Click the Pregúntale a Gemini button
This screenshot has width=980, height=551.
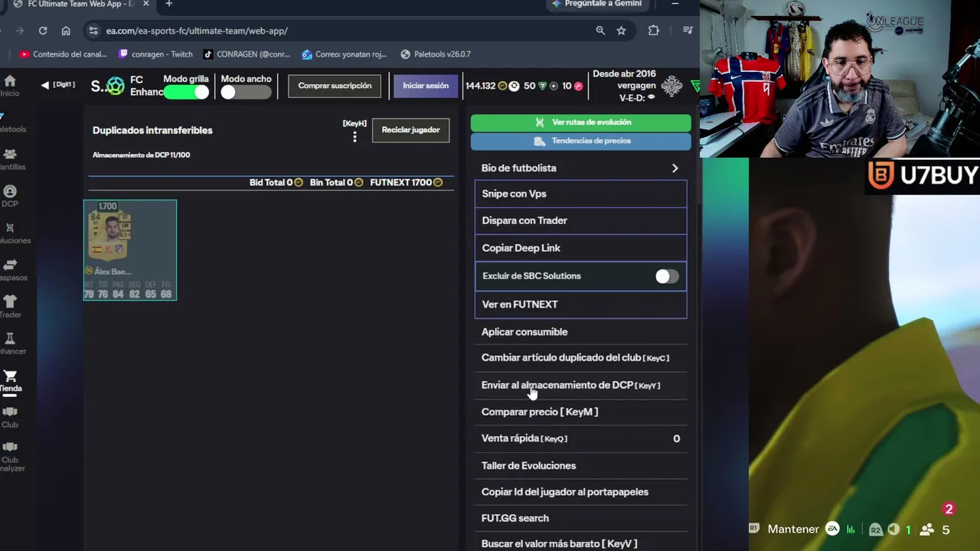(x=596, y=4)
